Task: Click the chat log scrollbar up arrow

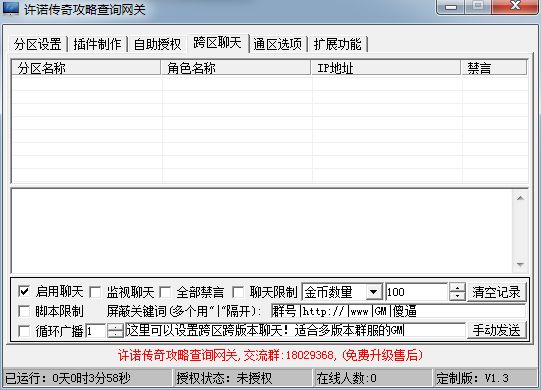Action: (520, 198)
